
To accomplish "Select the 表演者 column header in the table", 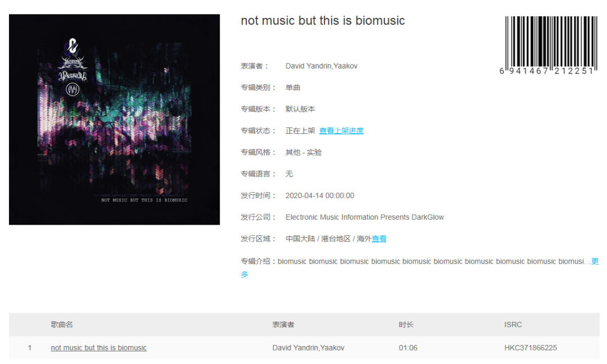I will [x=283, y=325].
